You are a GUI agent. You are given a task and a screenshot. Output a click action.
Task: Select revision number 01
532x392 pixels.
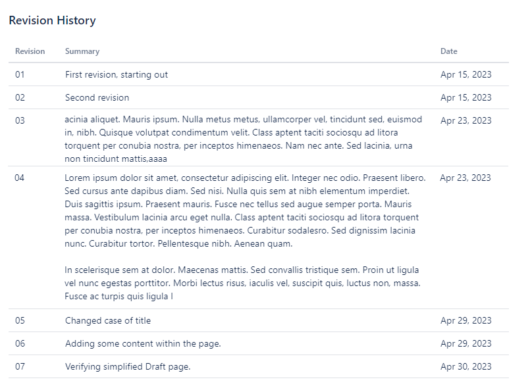pos(20,74)
